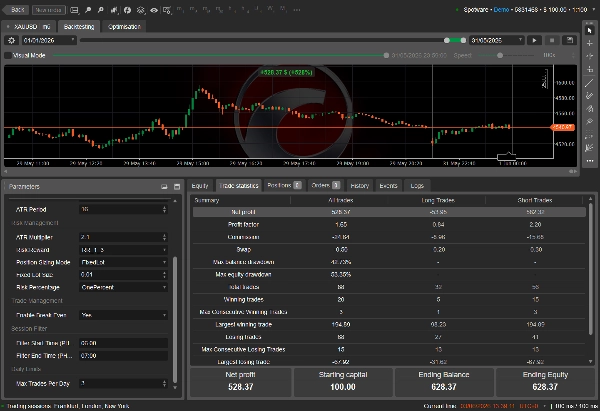Toggle the eye viewing options icon
600x411 pixels.
coord(154,10)
